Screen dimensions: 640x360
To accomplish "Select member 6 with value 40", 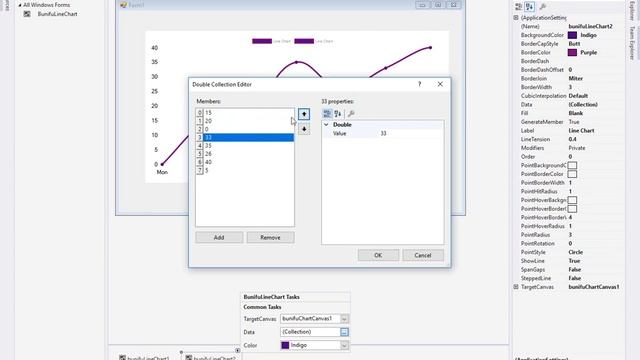I will pos(244,162).
